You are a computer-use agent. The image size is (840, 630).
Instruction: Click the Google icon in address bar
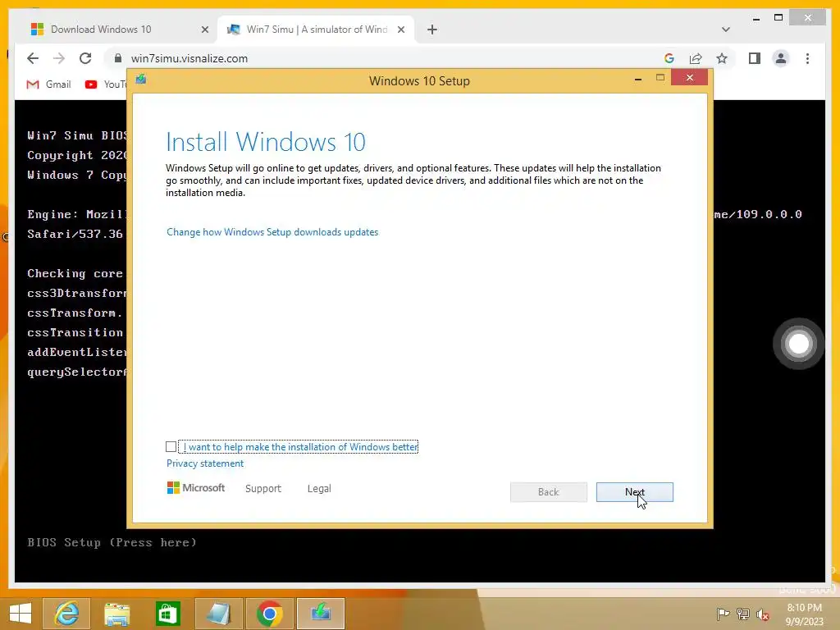(x=669, y=58)
